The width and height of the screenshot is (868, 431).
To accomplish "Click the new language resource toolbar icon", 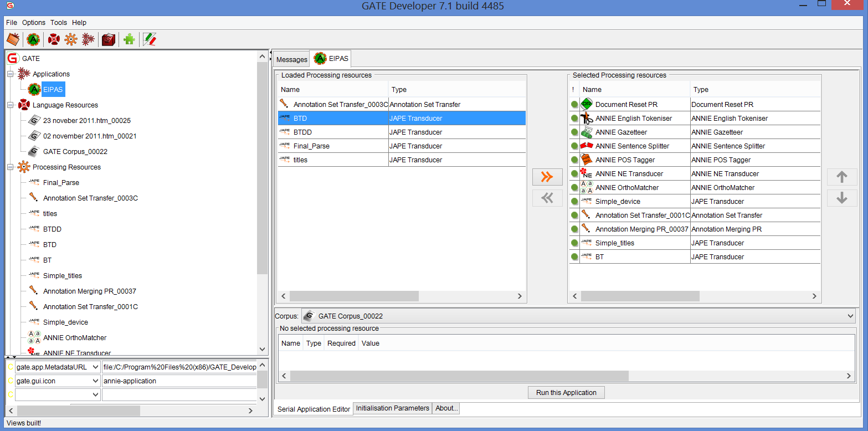I will (x=54, y=39).
